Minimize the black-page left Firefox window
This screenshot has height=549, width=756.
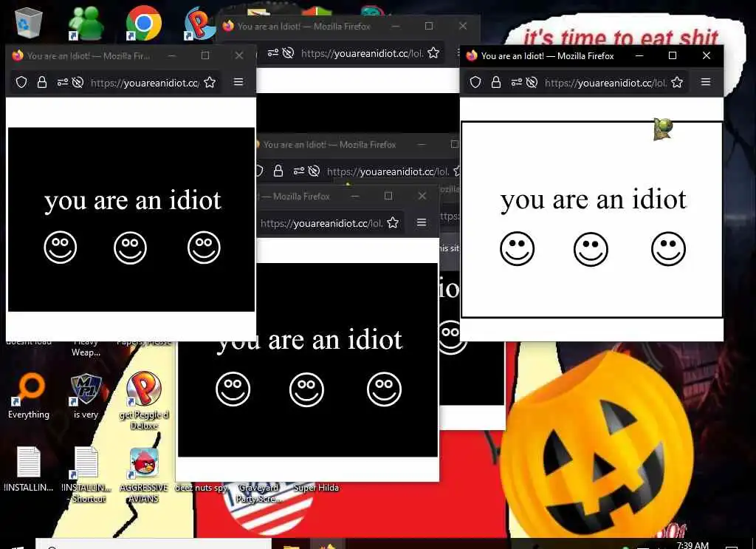pyautogui.click(x=171, y=55)
